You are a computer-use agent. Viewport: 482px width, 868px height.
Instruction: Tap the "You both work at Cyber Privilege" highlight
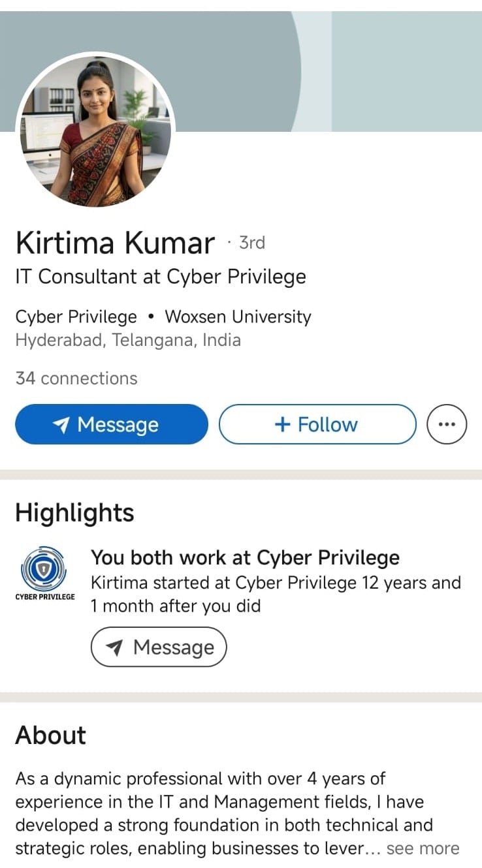pos(245,558)
